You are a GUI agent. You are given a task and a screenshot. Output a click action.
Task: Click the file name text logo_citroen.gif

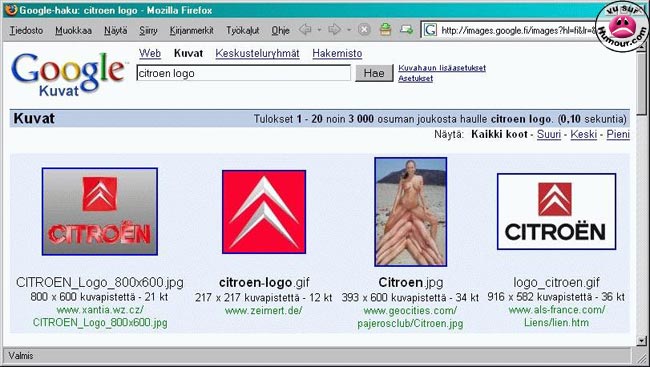click(x=557, y=282)
